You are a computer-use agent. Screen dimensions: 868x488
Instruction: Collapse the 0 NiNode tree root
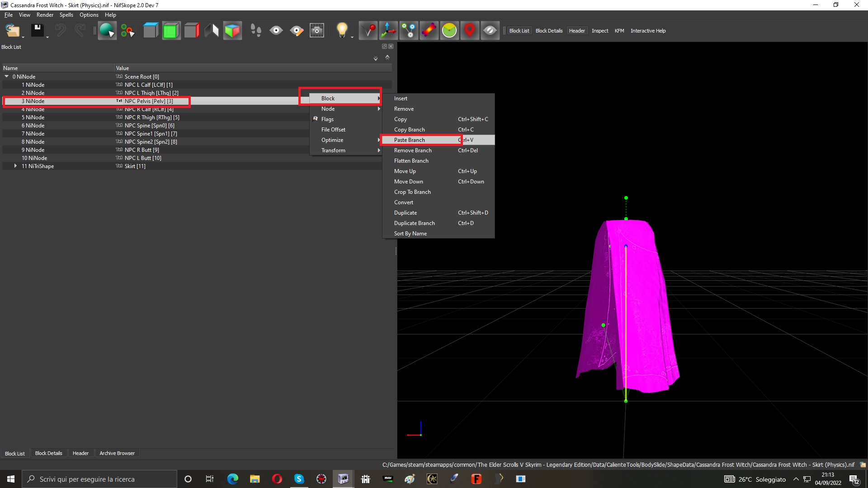[x=7, y=76]
